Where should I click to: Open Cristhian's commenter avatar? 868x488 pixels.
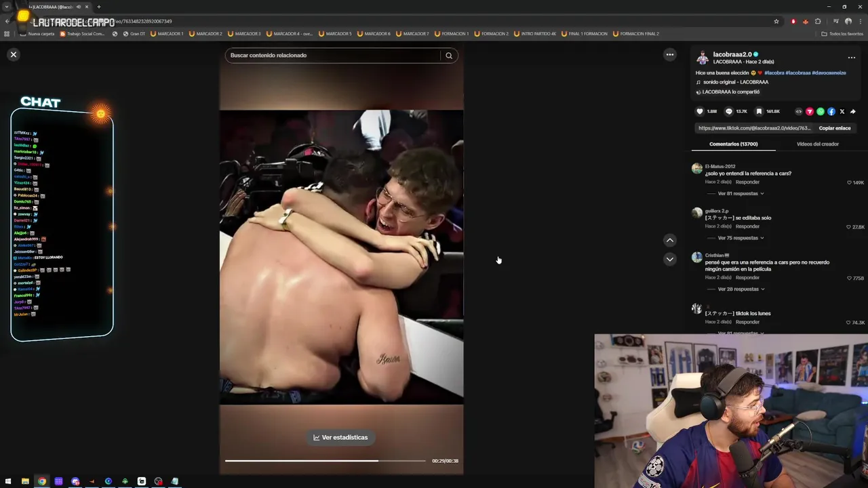pos(697,258)
